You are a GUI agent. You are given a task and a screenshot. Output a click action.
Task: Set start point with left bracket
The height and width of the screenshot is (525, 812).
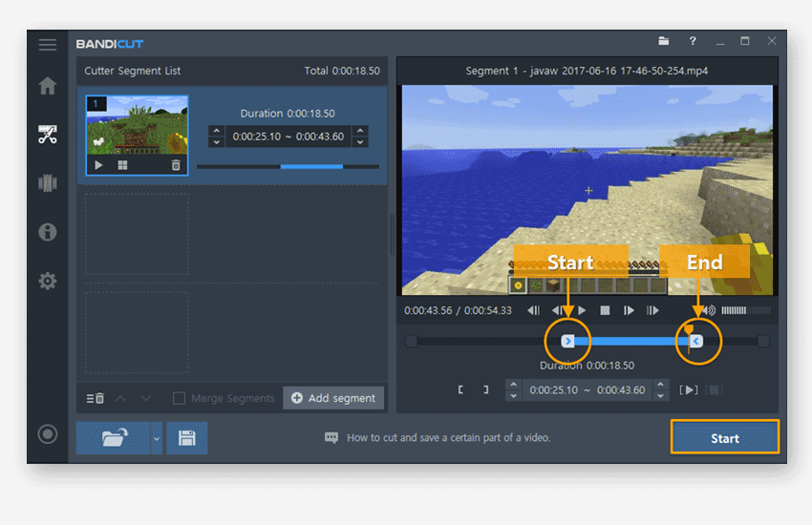click(460, 389)
